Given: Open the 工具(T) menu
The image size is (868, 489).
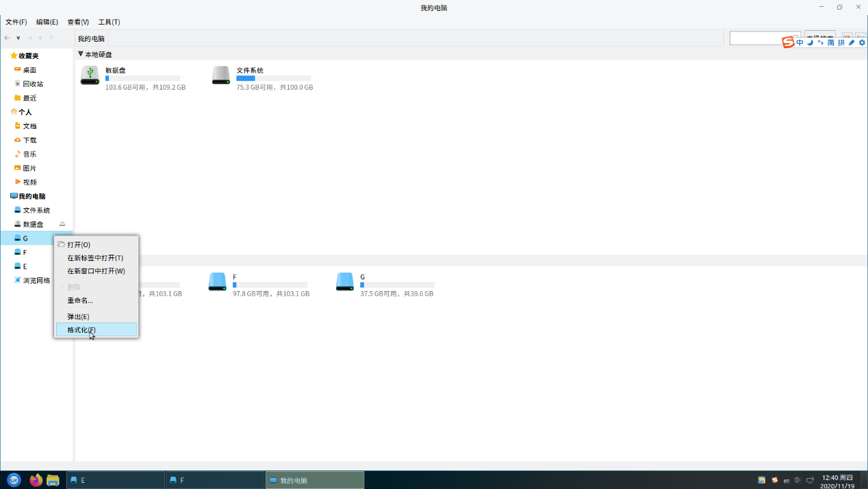Looking at the screenshot, I should pyautogui.click(x=109, y=22).
